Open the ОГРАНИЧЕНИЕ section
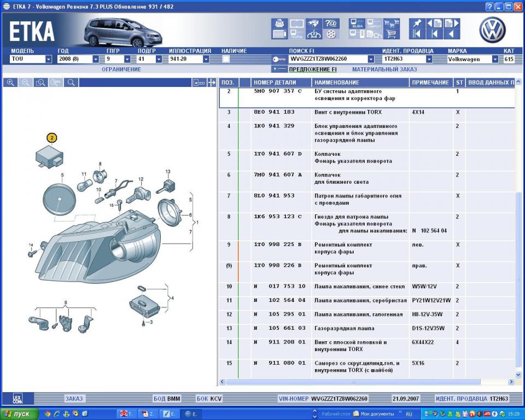This screenshot has width=525, height=420. click(121, 69)
